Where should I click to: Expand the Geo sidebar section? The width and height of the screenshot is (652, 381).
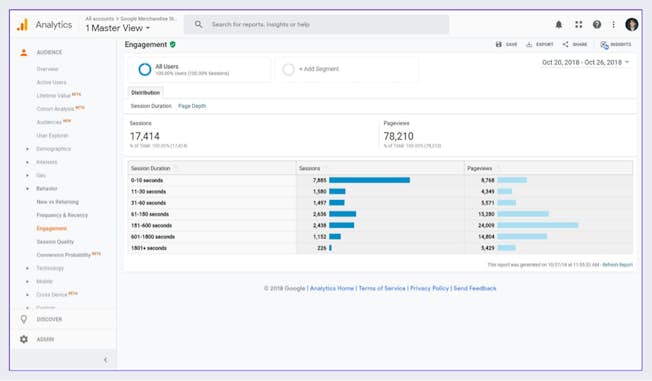[x=41, y=175]
